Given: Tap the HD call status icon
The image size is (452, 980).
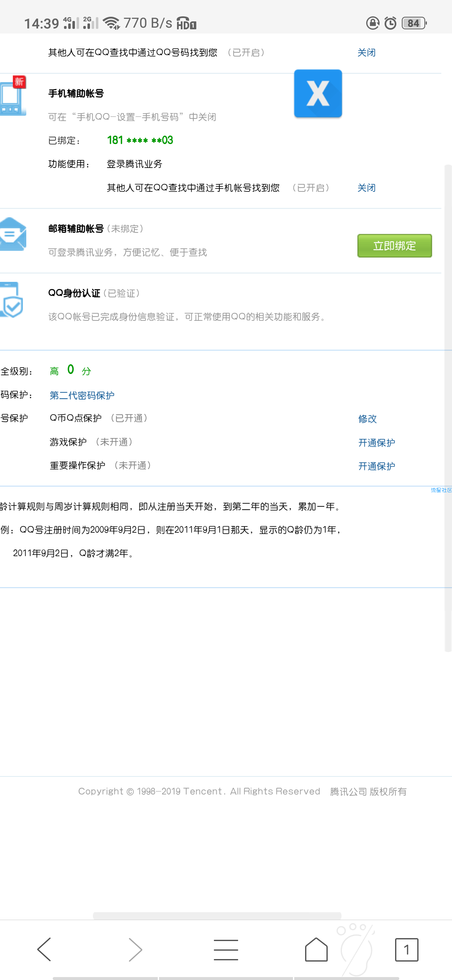Looking at the screenshot, I should coord(186,23).
